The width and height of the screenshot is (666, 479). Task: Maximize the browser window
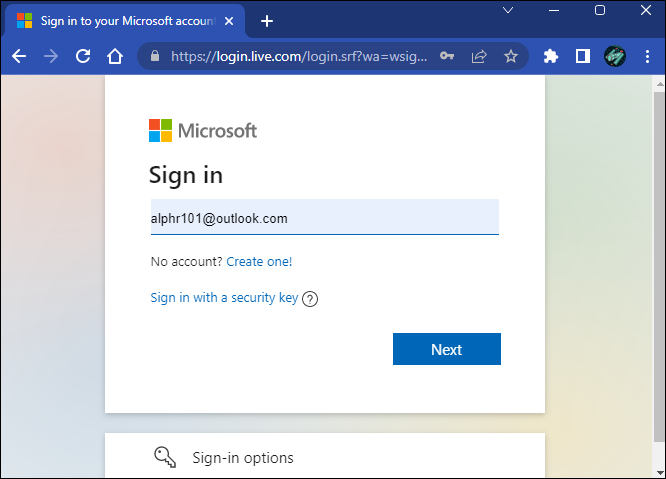(600, 10)
